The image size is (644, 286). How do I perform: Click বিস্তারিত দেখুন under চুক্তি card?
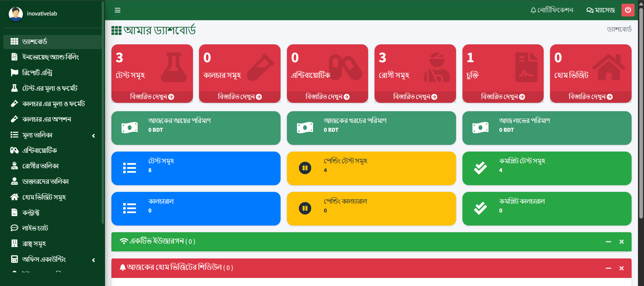[x=503, y=97]
